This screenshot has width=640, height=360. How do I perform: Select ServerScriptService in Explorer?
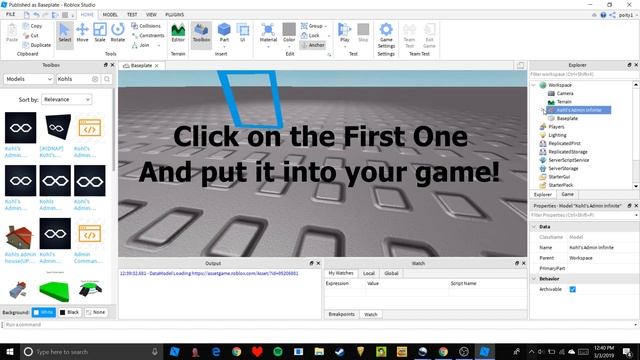tap(569, 160)
